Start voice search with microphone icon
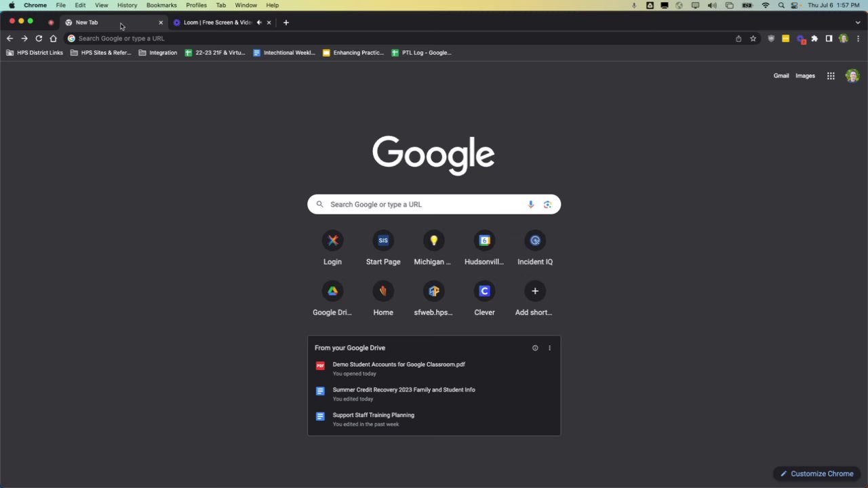 [x=531, y=205]
